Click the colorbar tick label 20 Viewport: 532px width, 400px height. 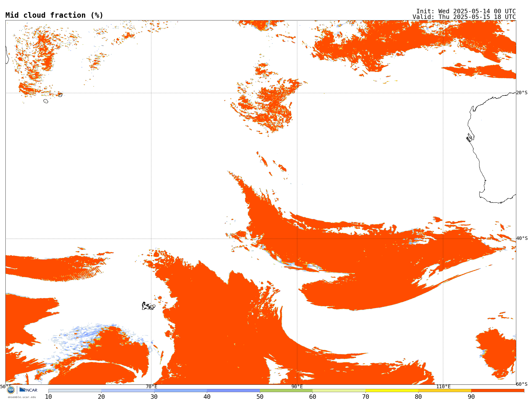click(101, 397)
